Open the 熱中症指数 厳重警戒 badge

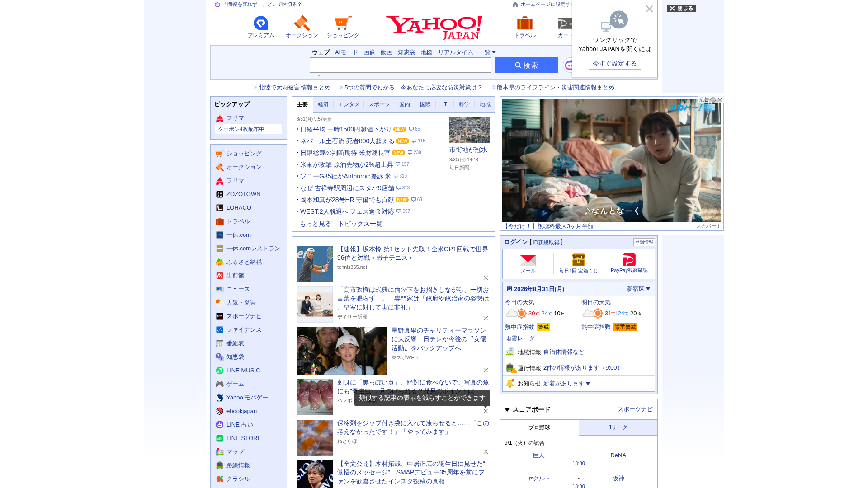click(x=625, y=327)
